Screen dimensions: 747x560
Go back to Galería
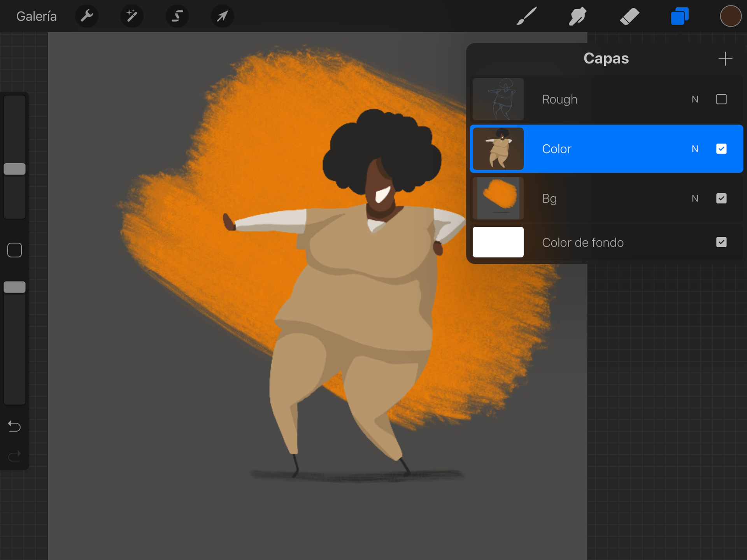[x=37, y=16]
